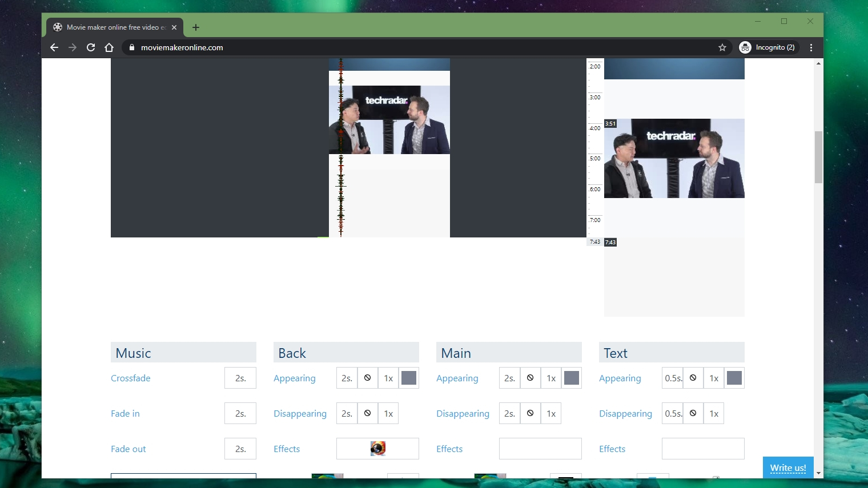Edit Back Disappearing 2s. duration

click(x=347, y=413)
